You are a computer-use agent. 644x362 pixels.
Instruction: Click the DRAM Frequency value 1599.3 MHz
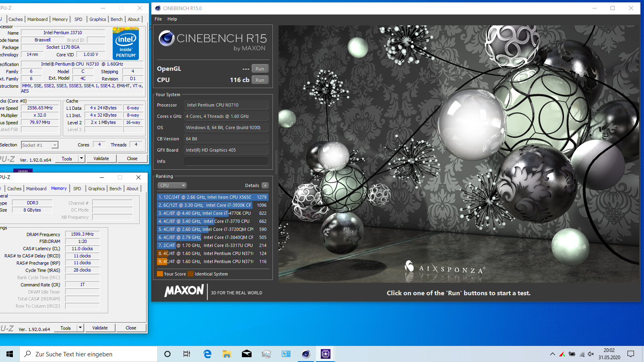(x=82, y=234)
